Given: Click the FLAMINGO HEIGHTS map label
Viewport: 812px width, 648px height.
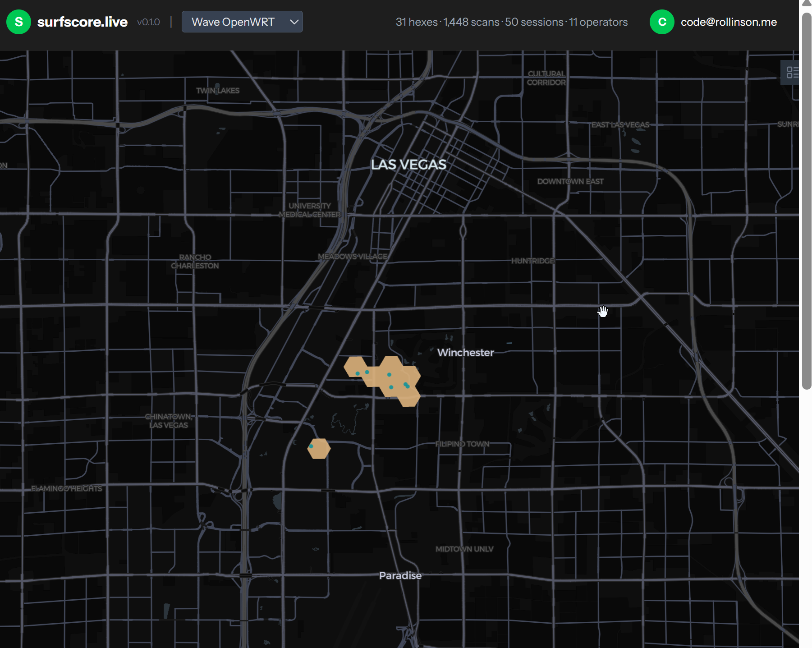Looking at the screenshot, I should pyautogui.click(x=66, y=488).
